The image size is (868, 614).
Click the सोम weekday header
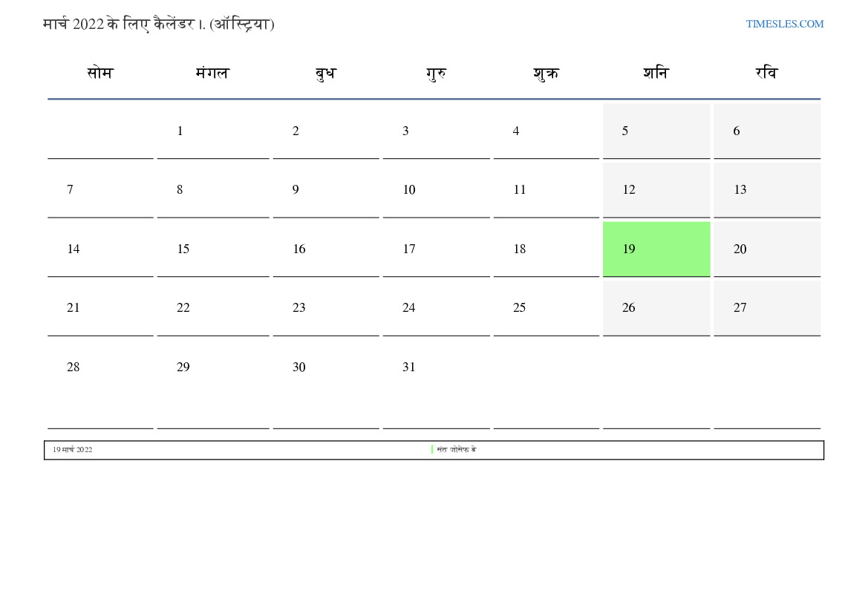(x=99, y=74)
